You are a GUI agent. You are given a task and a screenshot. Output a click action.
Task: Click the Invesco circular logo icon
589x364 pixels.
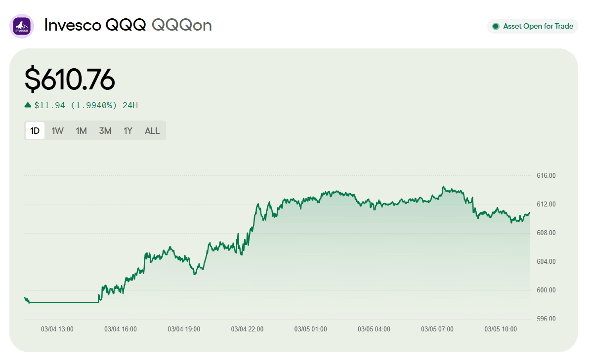coord(22,26)
